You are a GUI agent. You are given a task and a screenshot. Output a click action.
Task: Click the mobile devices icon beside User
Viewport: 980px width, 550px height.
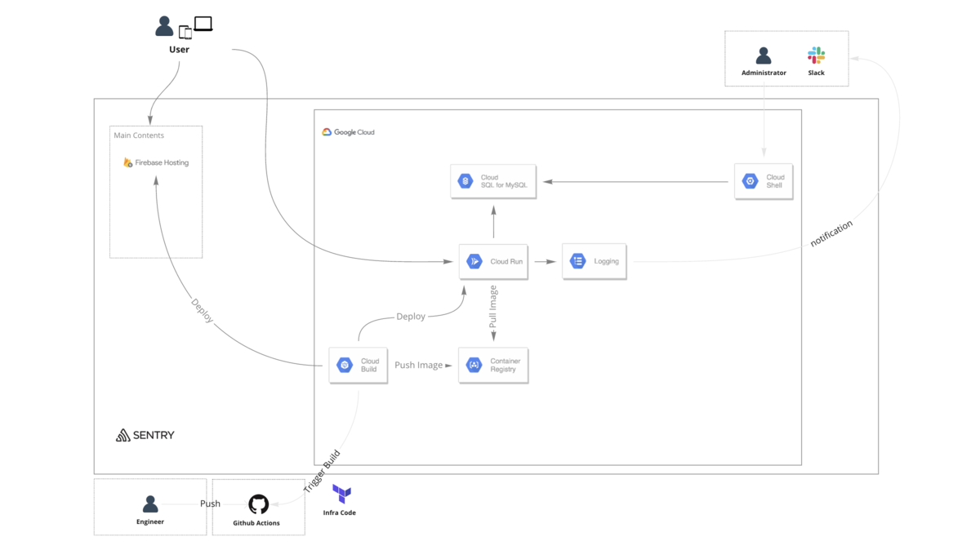point(185,33)
